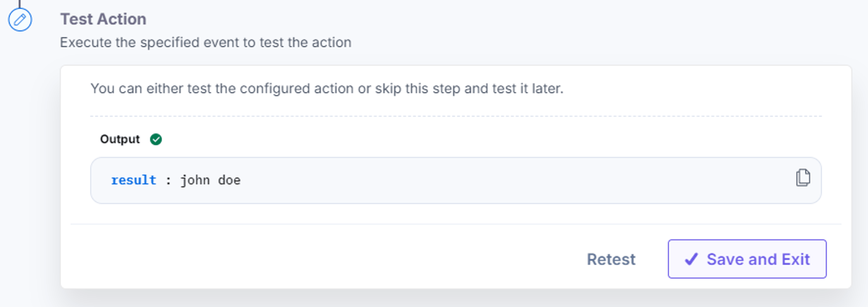
Task: Click the Execute the specified event subtitle
Action: (x=205, y=43)
